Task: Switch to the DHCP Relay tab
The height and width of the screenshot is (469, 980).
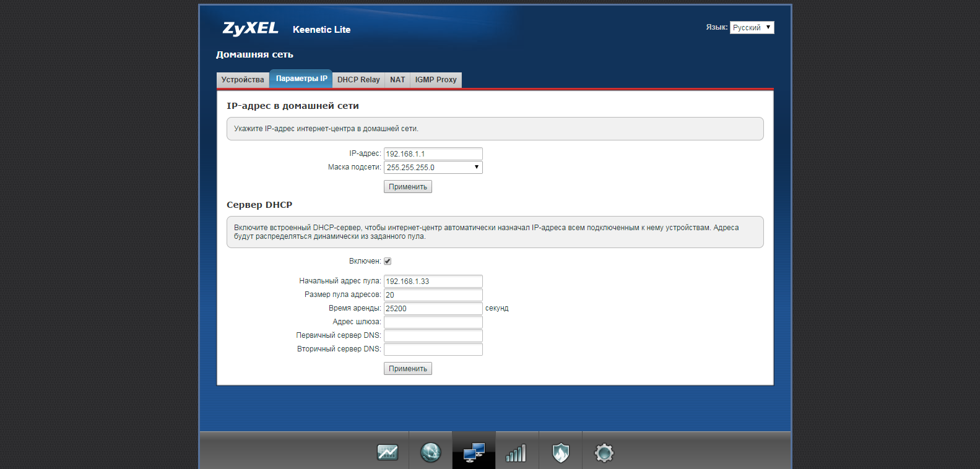Action: (358, 80)
